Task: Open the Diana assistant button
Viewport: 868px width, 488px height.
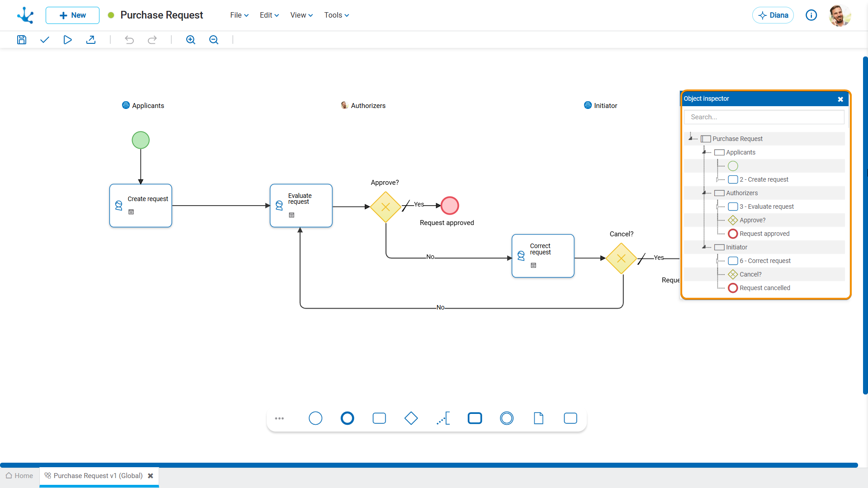Action: click(x=773, y=15)
